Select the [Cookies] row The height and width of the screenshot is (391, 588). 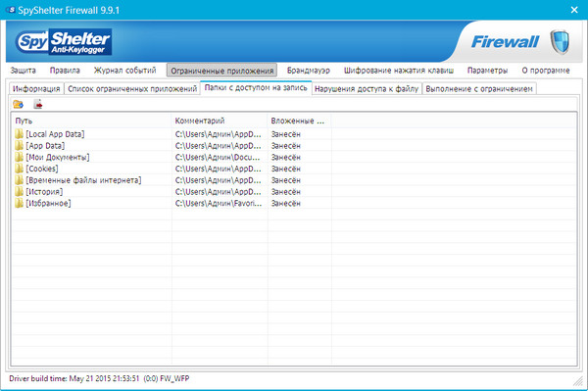(x=294, y=169)
